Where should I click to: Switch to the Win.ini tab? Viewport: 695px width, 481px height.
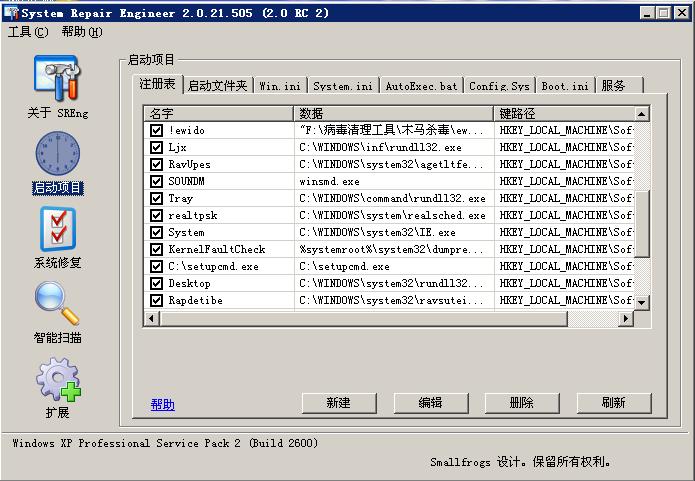click(280, 86)
